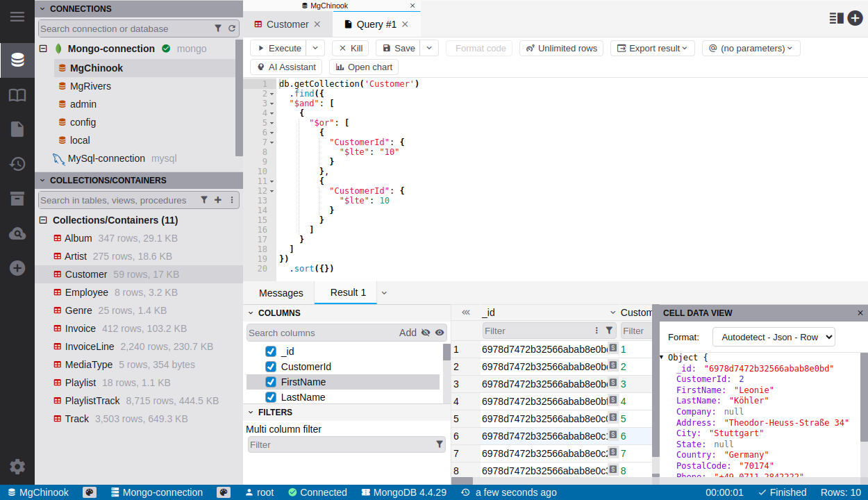Click the new connection plus icon top right
This screenshot has width=868, height=500.
[855, 18]
